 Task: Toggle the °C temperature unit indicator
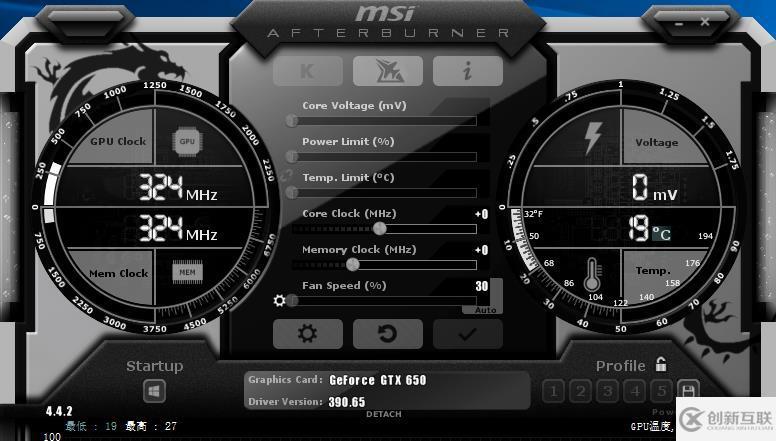click(661, 234)
